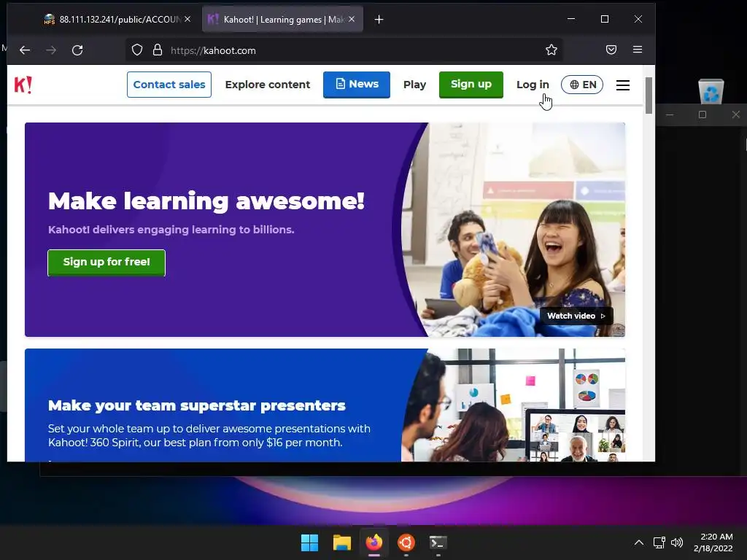Open Explore content menu item
747x560 pixels.
267,85
